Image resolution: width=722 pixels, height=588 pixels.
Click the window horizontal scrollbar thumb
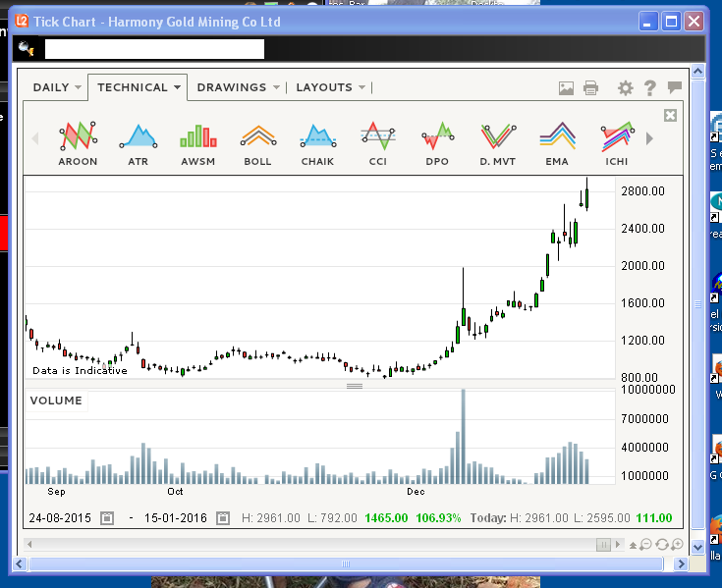pos(346,563)
